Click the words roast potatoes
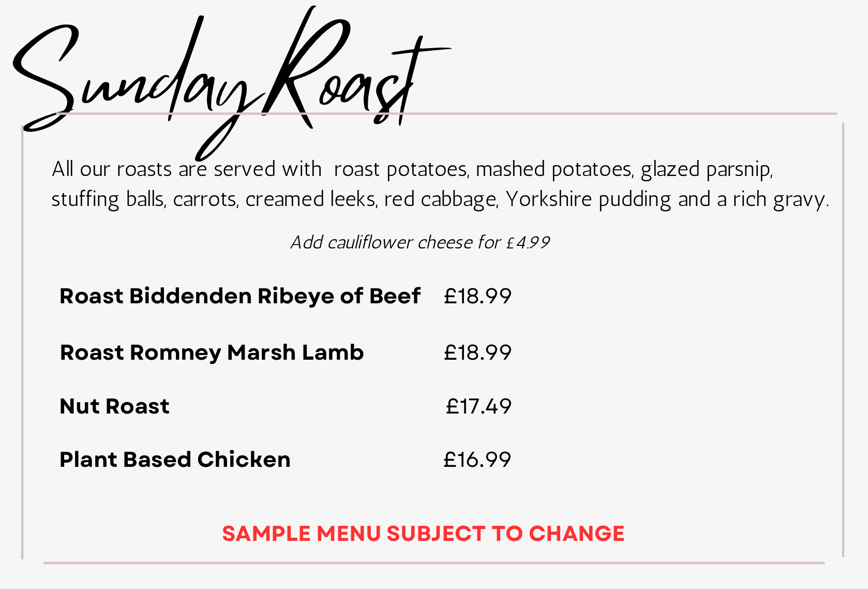Viewport: 868px width, 589px height. tap(401, 169)
